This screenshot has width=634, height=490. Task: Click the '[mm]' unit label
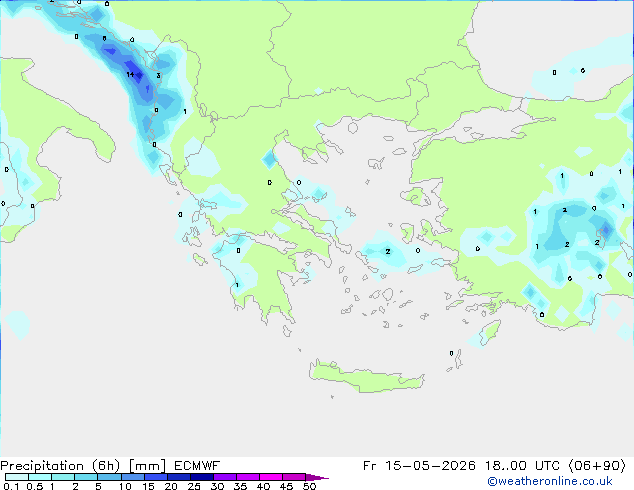point(147,466)
